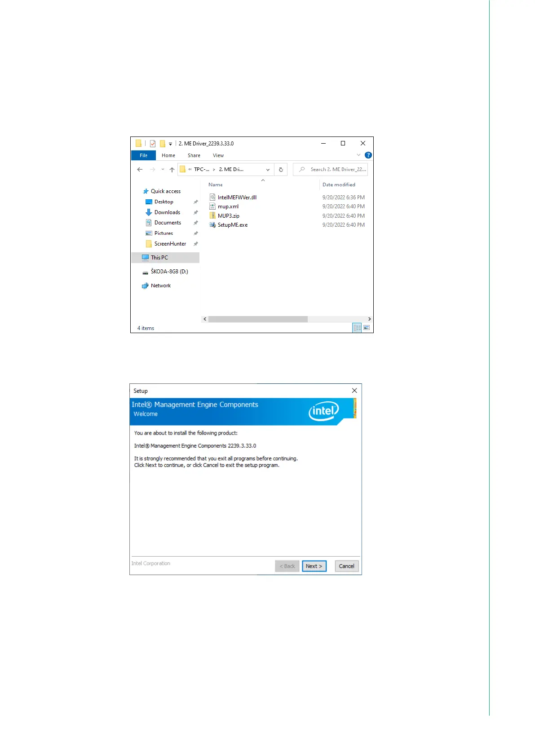This screenshot has height=756, width=535.
Task: Select the SetupME.exe file
Action: [233, 225]
